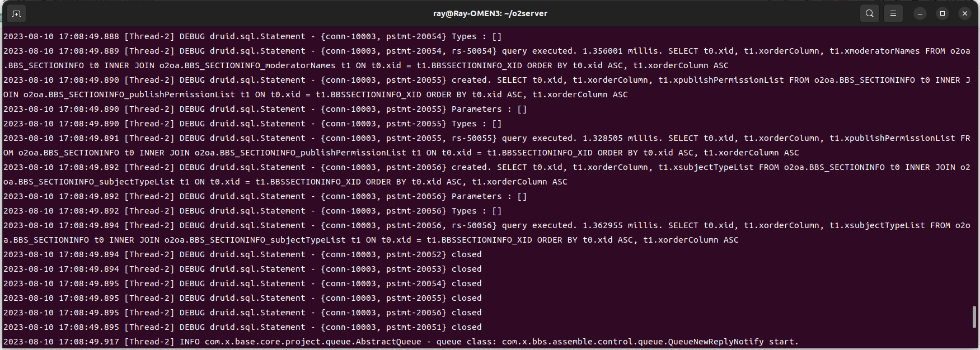
Task: Click the ray@Ray-OMEN3 window title
Action: tap(490, 13)
